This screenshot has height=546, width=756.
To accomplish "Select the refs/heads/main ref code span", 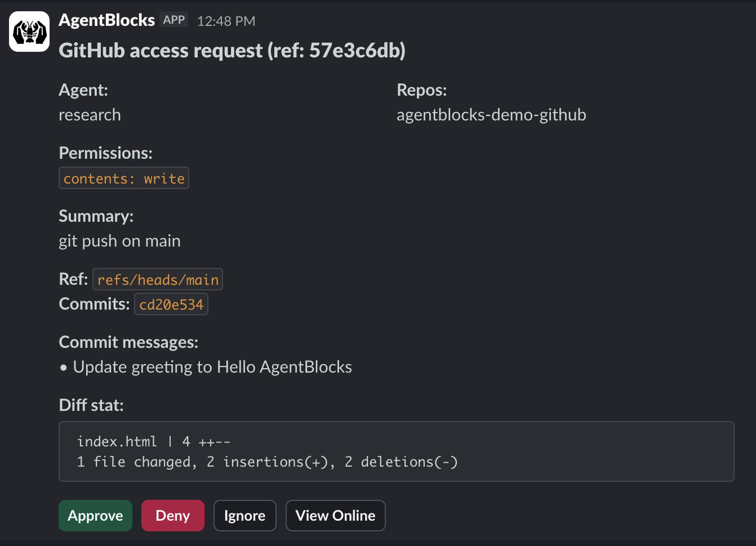I will (x=157, y=279).
